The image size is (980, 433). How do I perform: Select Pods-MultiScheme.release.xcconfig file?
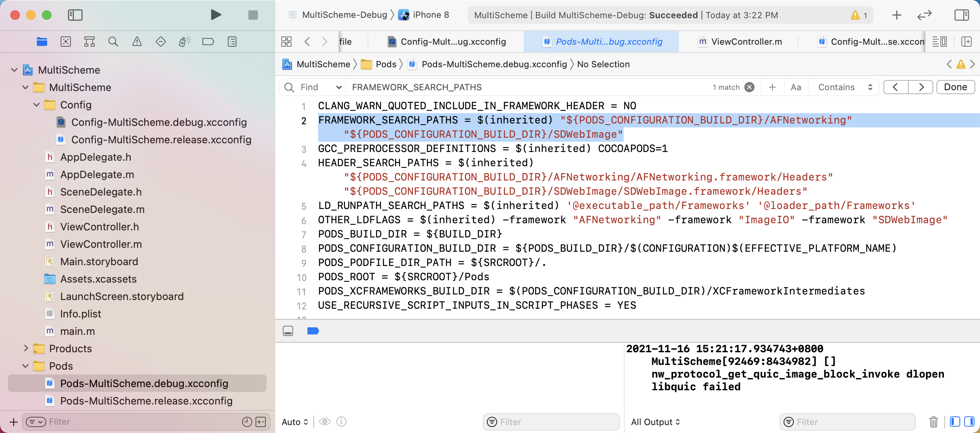[x=146, y=401]
